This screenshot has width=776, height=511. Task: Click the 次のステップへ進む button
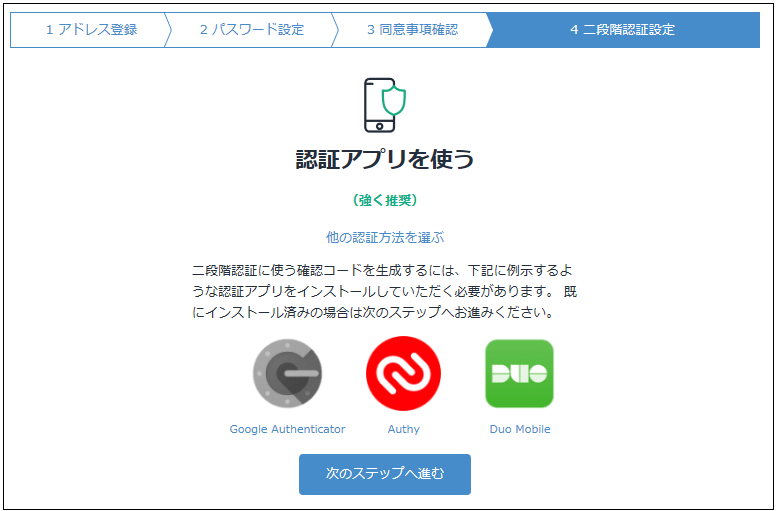(385, 474)
